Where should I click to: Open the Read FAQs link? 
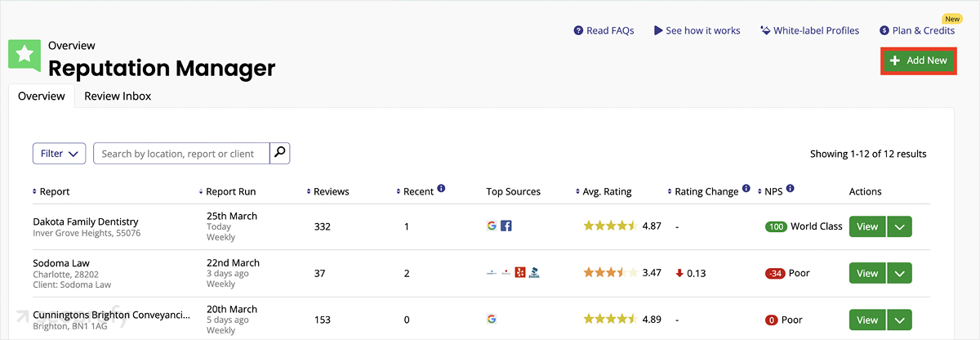point(604,30)
